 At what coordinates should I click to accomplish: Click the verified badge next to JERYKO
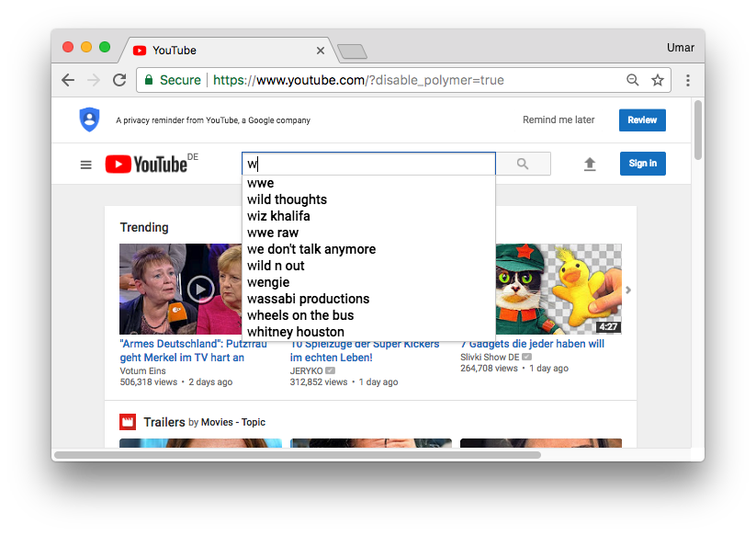pyautogui.click(x=331, y=370)
